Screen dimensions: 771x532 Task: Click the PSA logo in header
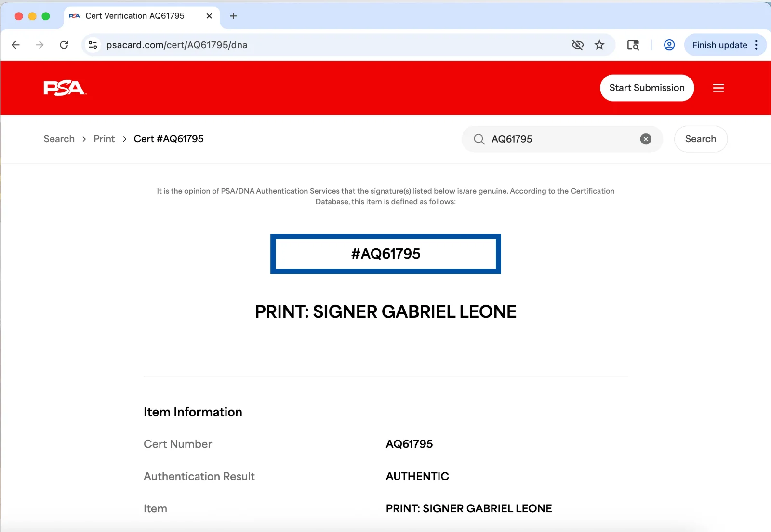(65, 88)
